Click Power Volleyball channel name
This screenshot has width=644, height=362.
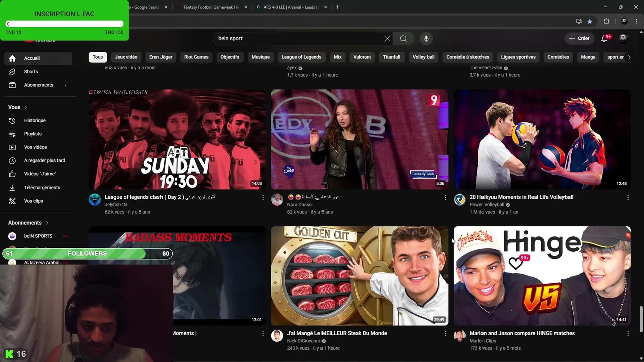tap(487, 205)
